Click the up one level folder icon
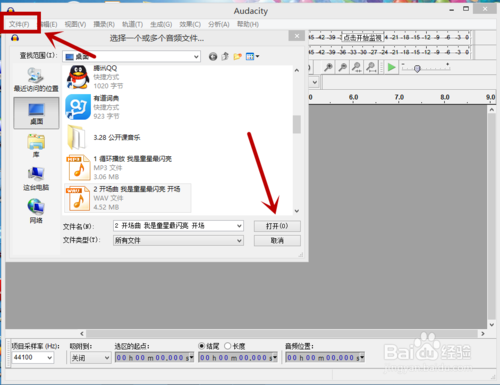Screen dimensions: 500x385 225,57
